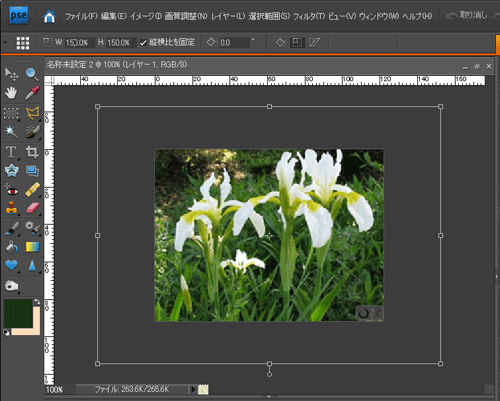The image size is (500, 401).
Task: Open the 画質調整(N) menu
Action: (186, 16)
